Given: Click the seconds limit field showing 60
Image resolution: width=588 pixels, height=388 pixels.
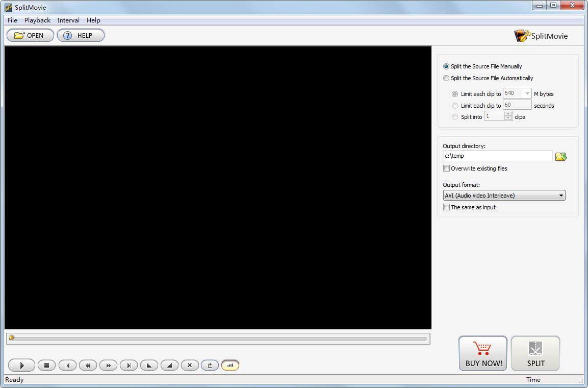Looking at the screenshot, I should (517, 105).
